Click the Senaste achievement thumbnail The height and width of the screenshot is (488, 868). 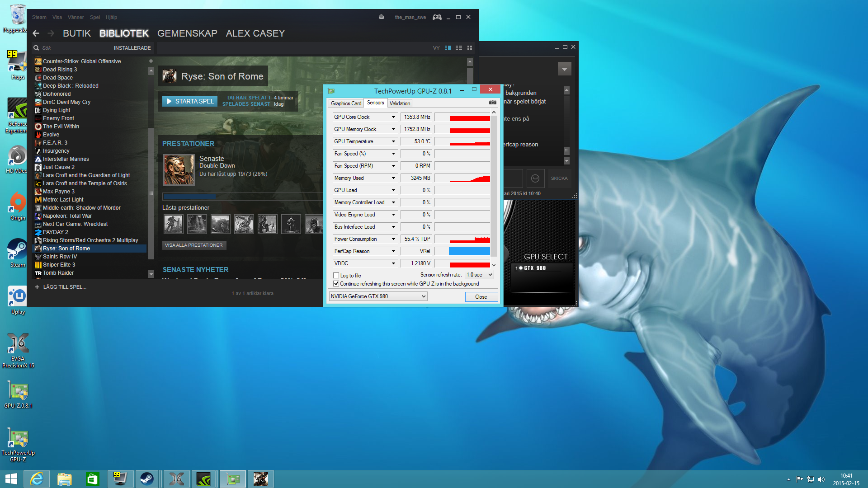(179, 169)
